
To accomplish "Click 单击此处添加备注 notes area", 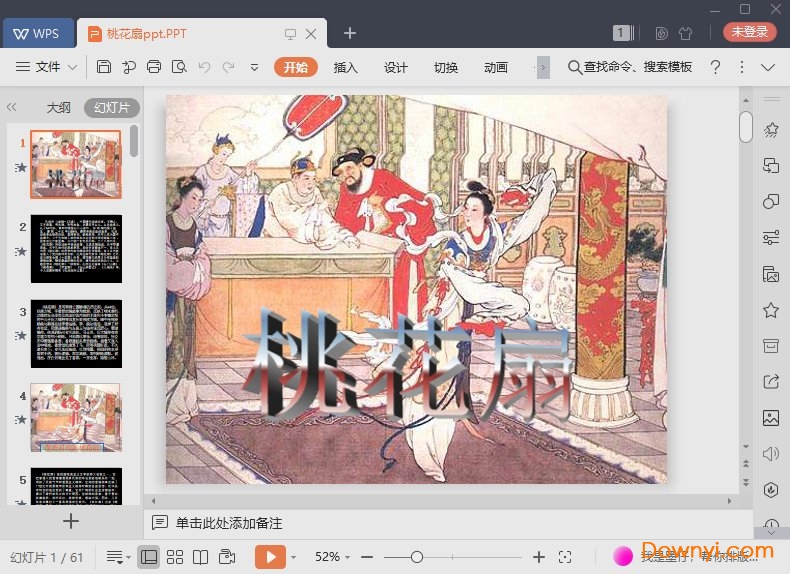I will [x=229, y=523].
